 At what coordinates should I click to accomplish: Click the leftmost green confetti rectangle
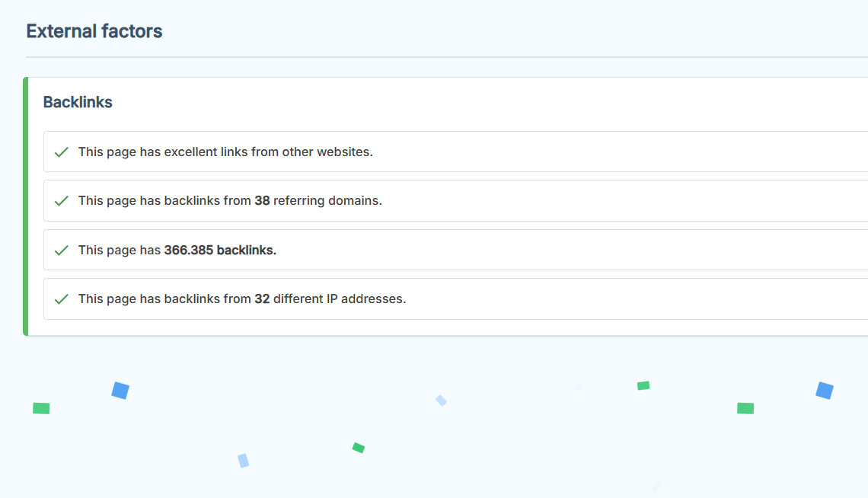(41, 408)
